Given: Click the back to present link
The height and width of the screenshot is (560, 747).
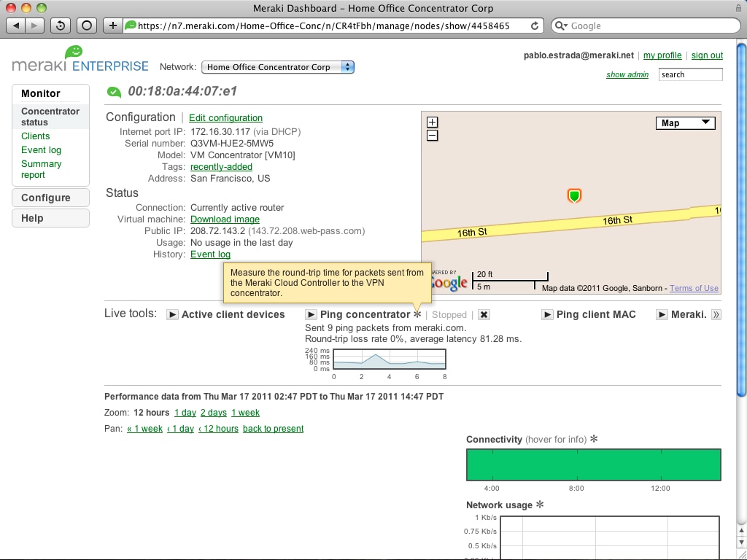Looking at the screenshot, I should click(x=273, y=429).
